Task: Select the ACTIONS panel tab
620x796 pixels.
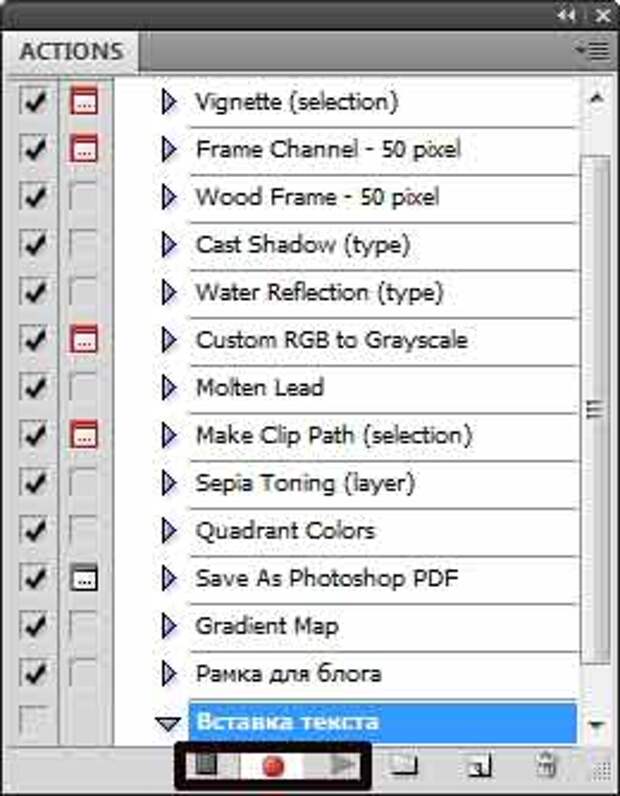Action: 71,51
